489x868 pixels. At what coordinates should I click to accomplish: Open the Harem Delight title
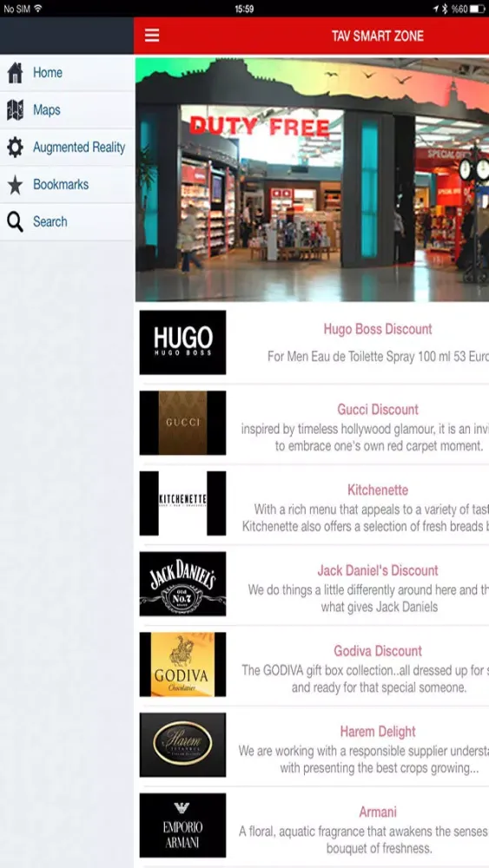click(378, 731)
